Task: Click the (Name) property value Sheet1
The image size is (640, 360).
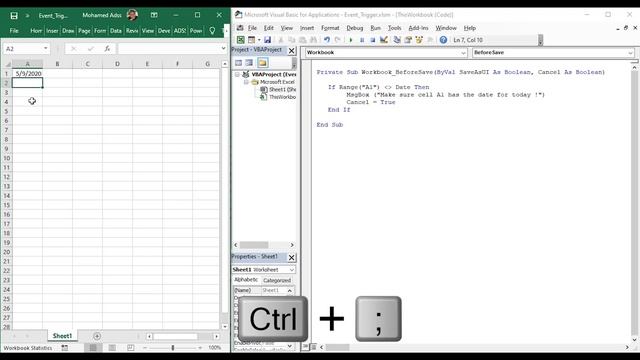Action: pos(273,290)
